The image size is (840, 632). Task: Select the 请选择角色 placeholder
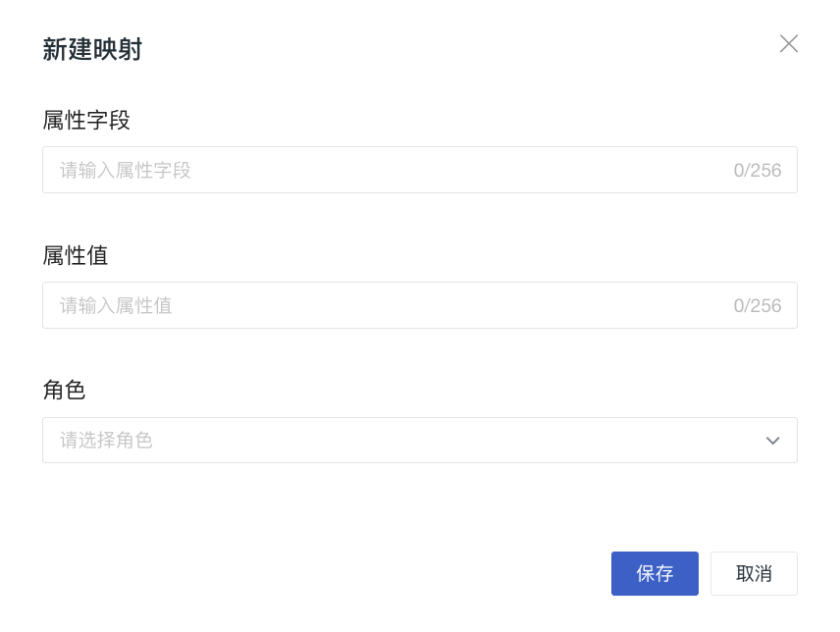[x=106, y=441]
